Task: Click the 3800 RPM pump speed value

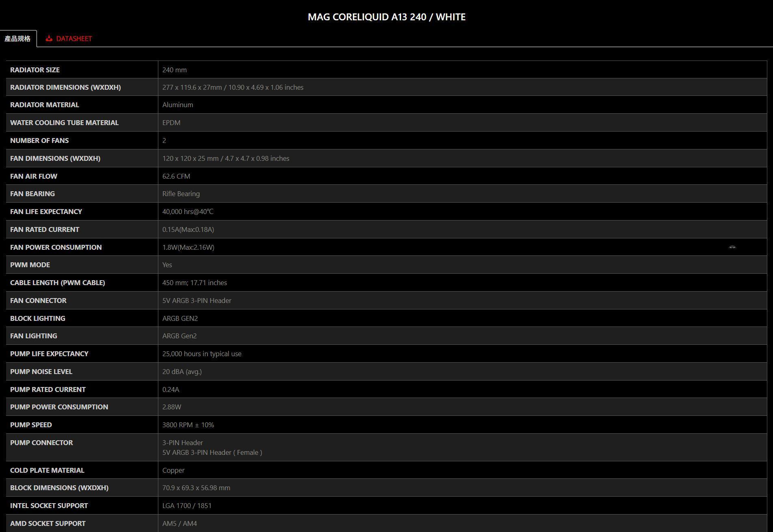Action: [x=188, y=425]
